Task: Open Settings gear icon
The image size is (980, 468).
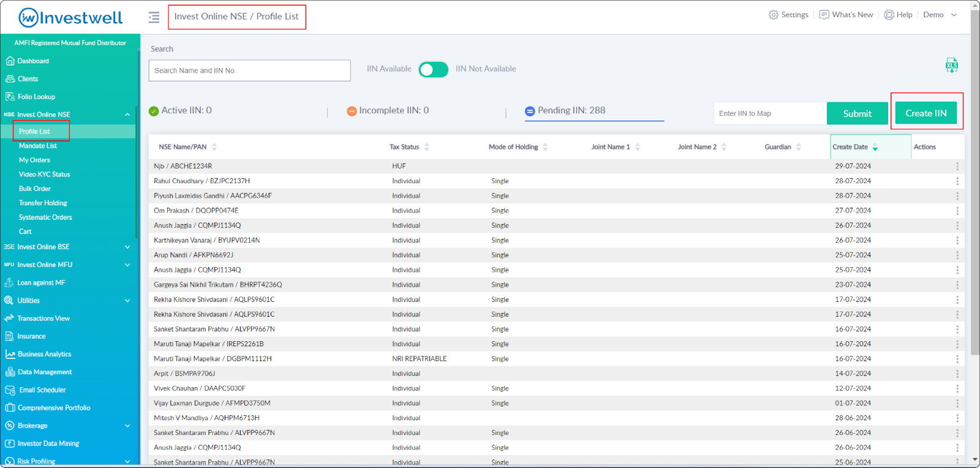Action: (x=774, y=15)
